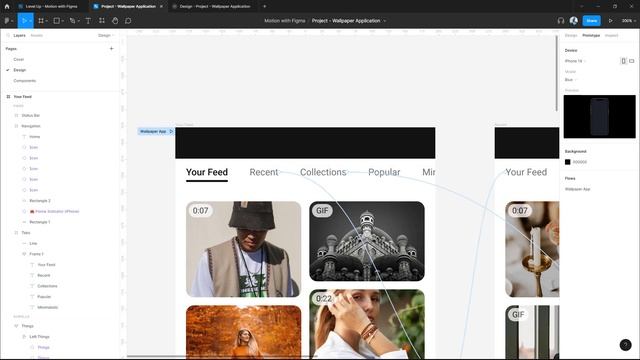Open the Design page dropdown in Layers panel
Screen dimensions: 640x360
pos(106,36)
